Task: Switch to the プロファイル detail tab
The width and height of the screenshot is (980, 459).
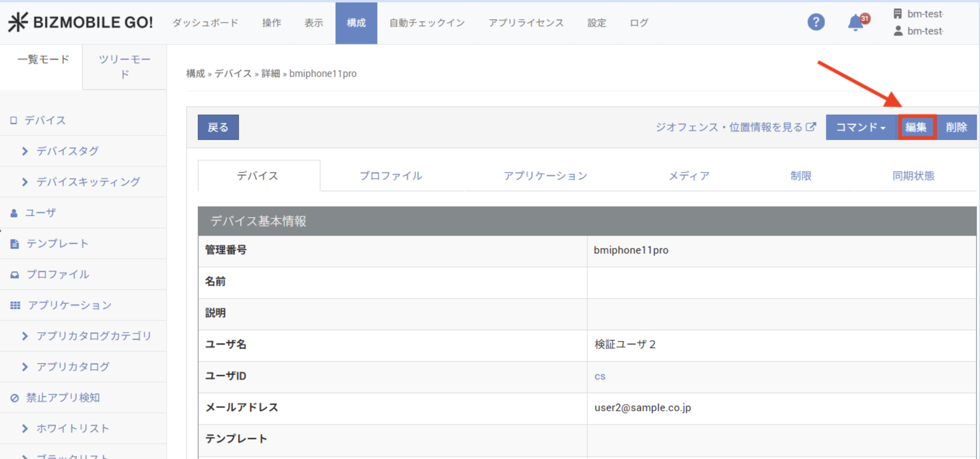Action: 391,176
